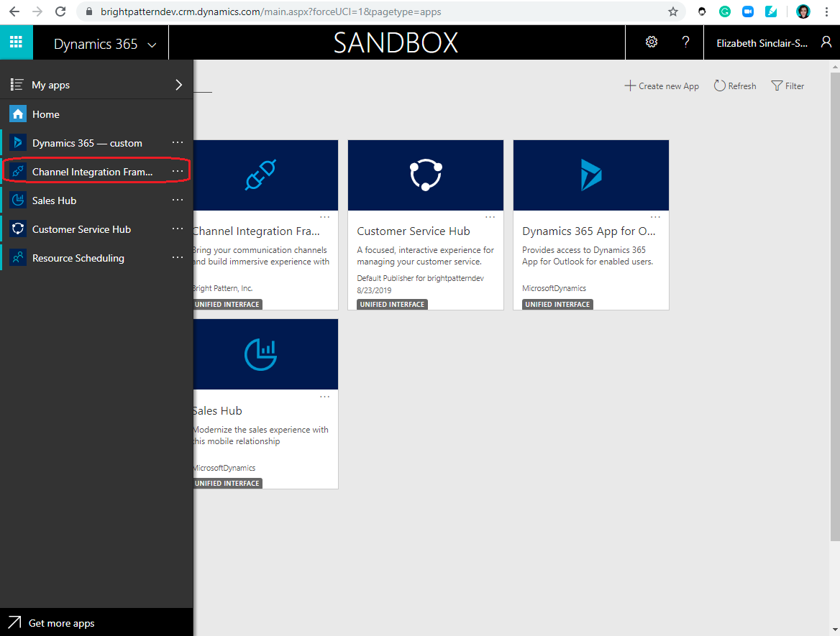This screenshot has width=840, height=636.
Task: Click the Home house icon
Action: 18,114
